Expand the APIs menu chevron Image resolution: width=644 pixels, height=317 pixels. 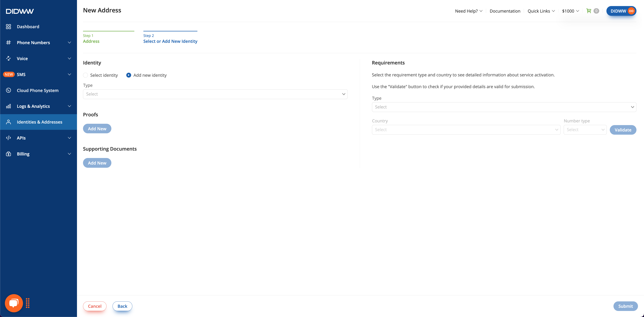point(69,138)
